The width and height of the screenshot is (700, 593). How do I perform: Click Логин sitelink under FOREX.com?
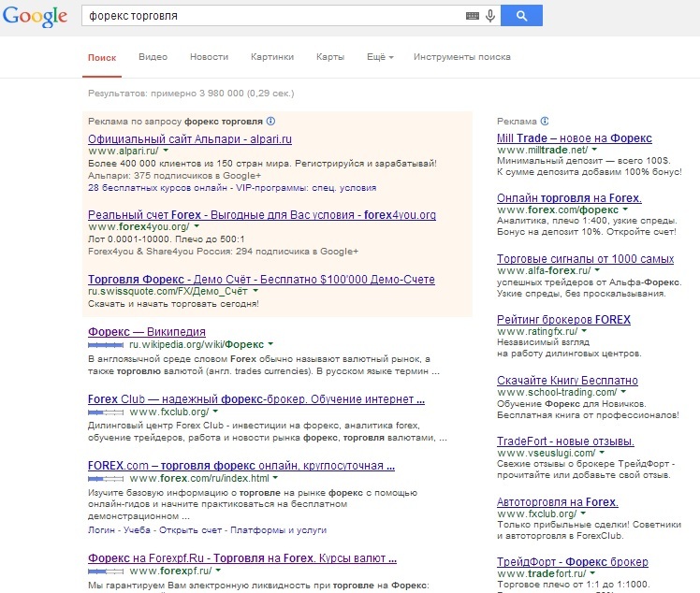[x=101, y=530]
